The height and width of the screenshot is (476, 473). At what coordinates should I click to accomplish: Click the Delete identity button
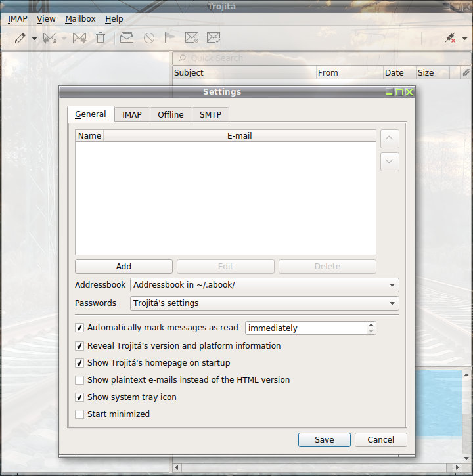pos(327,267)
